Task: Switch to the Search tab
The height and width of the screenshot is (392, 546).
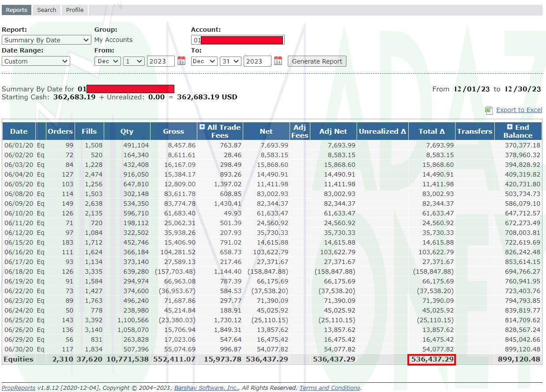Action: click(46, 10)
